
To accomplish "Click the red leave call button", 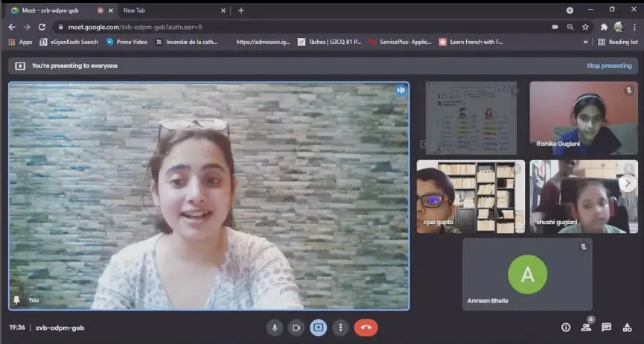I will 366,328.
